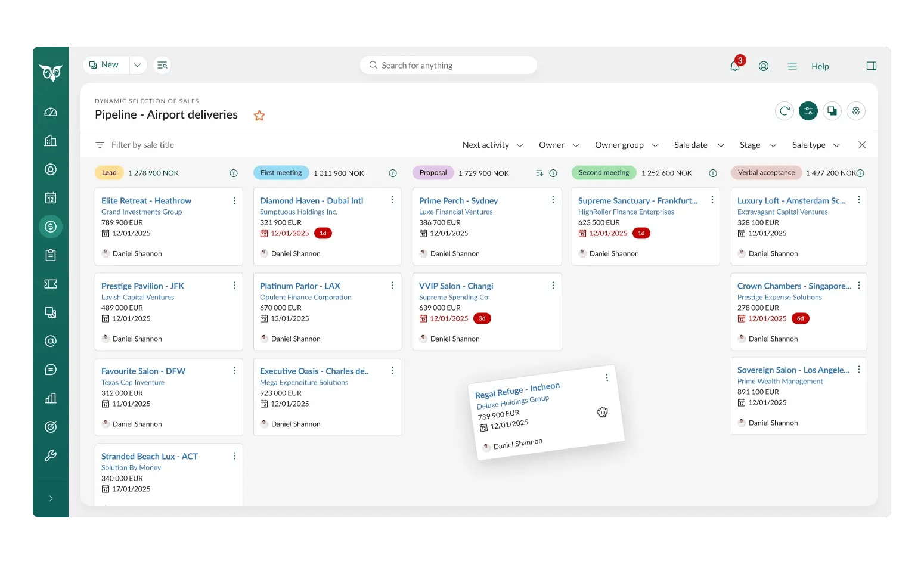
Task: Open the reports bar chart icon
Action: (x=51, y=398)
